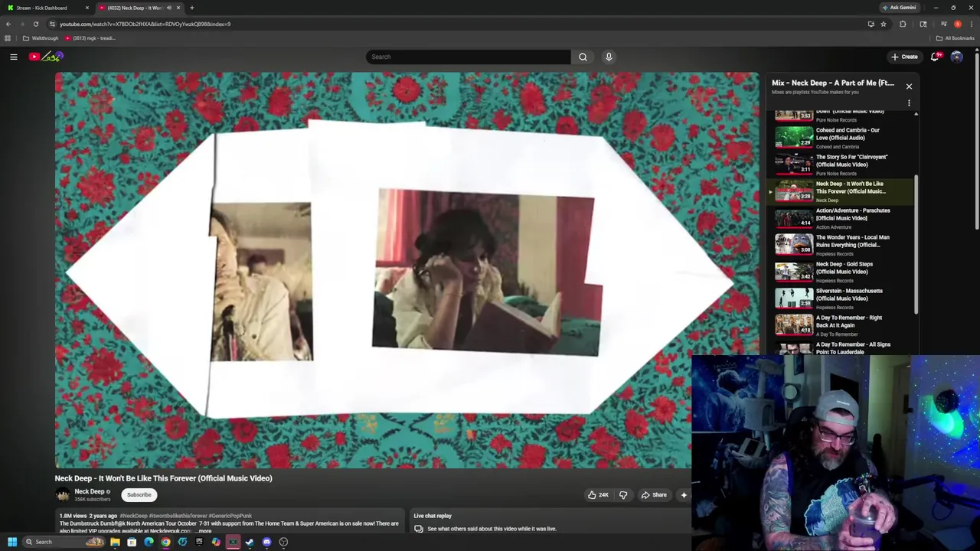The width and height of the screenshot is (980, 551).
Task: Open the mgk bookmark
Action: tap(90, 38)
